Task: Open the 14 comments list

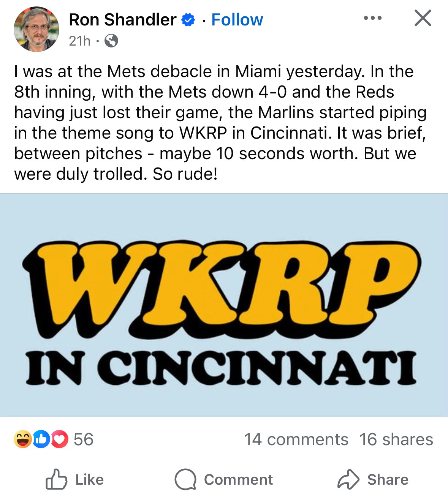Action: pyautogui.click(x=296, y=439)
